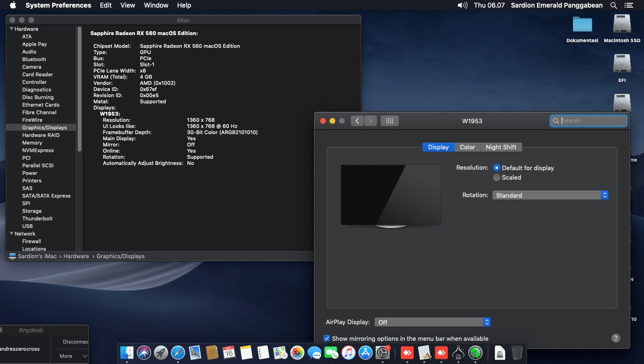Select Default for display resolution
The height and width of the screenshot is (364, 644).
[497, 168]
